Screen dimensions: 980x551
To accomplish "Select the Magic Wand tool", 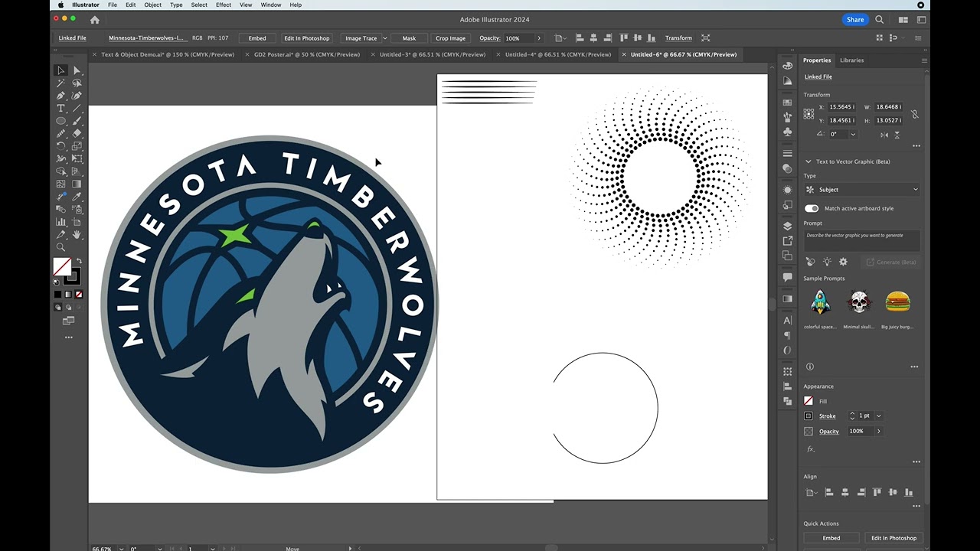I will click(x=60, y=83).
